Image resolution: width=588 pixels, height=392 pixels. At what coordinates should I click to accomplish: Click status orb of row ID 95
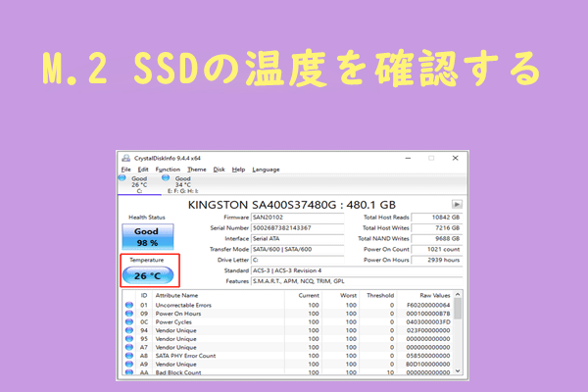click(129, 339)
